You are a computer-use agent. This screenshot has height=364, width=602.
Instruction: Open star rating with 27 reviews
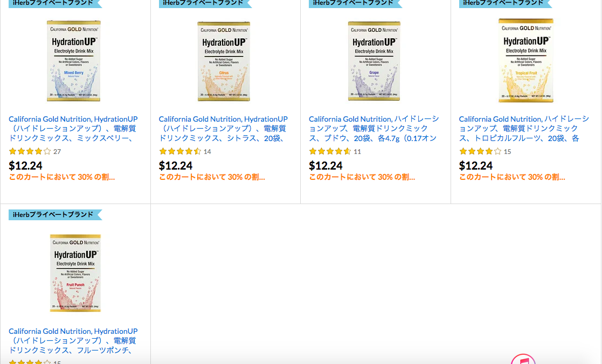point(34,151)
